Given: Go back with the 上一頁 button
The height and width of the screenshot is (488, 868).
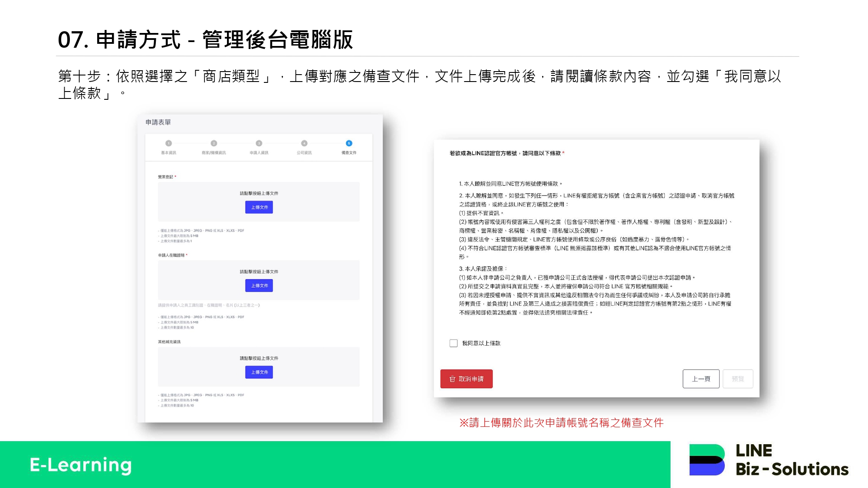Looking at the screenshot, I should tap(701, 379).
